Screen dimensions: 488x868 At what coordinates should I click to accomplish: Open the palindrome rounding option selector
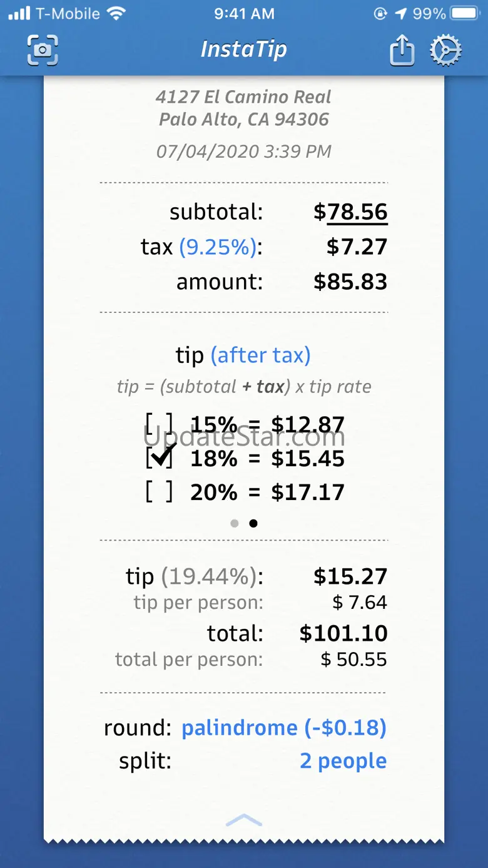(x=283, y=728)
